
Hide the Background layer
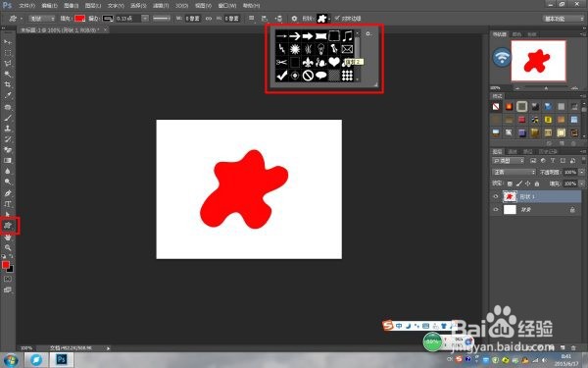click(496, 210)
